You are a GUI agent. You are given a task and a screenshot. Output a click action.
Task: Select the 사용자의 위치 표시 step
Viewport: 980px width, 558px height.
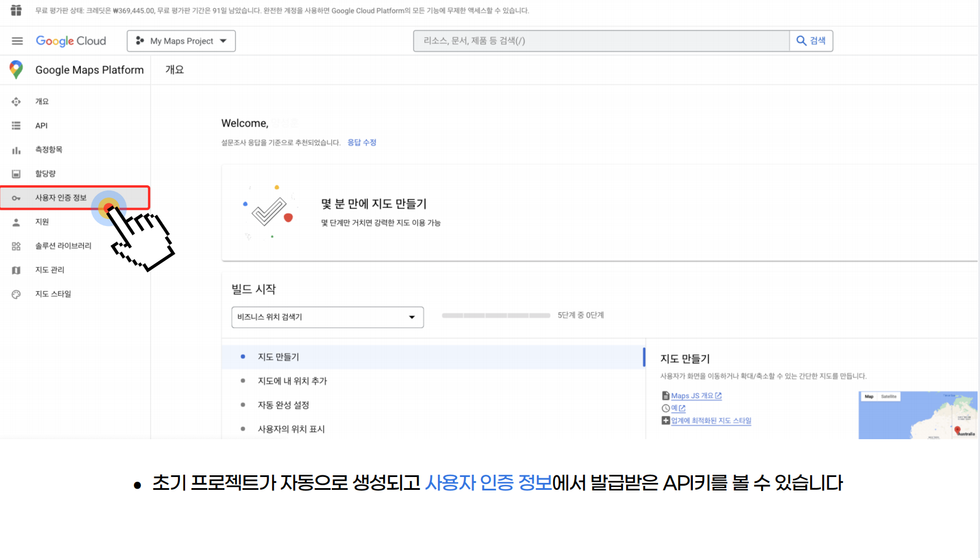point(291,429)
